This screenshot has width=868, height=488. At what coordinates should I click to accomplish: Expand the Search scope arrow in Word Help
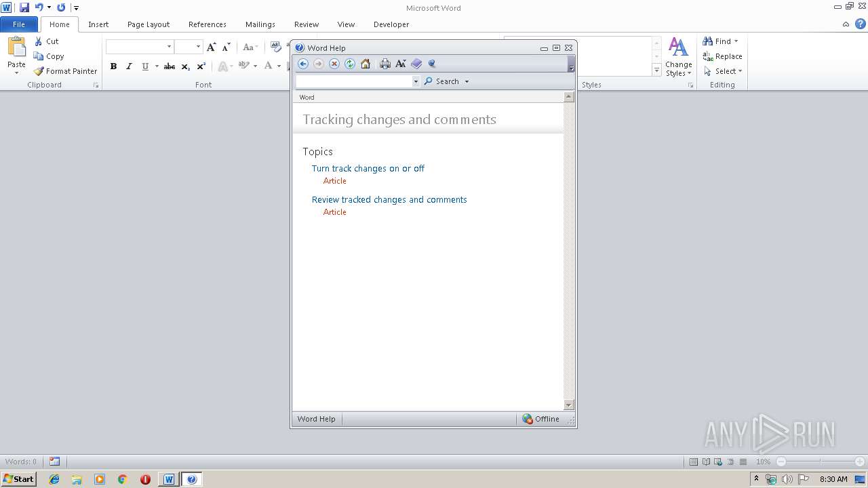(467, 81)
